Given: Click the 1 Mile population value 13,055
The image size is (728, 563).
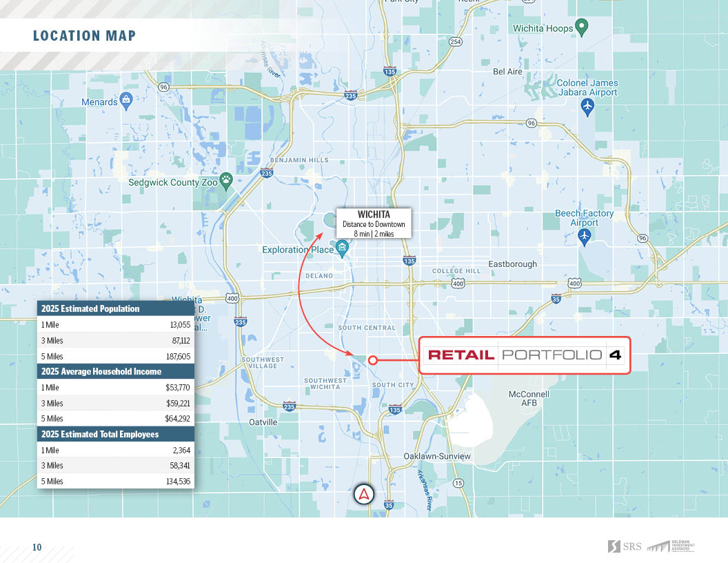Looking at the screenshot, I should point(180,325).
